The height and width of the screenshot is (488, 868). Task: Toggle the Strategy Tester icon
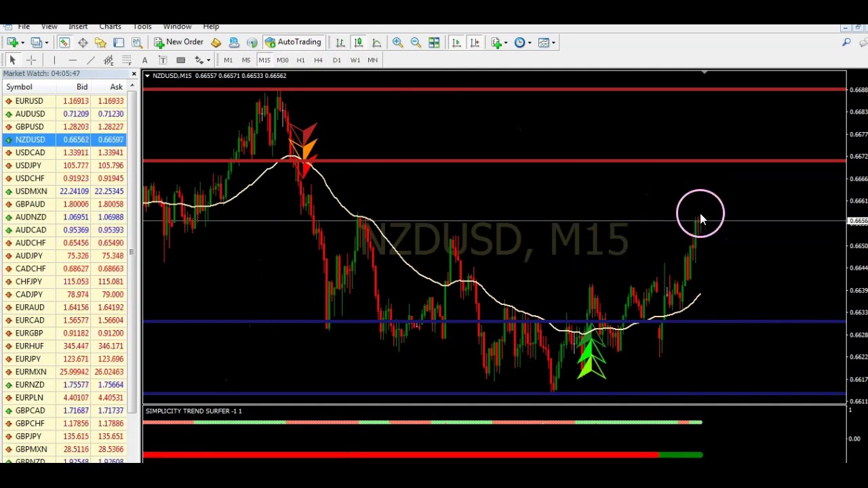pos(136,43)
